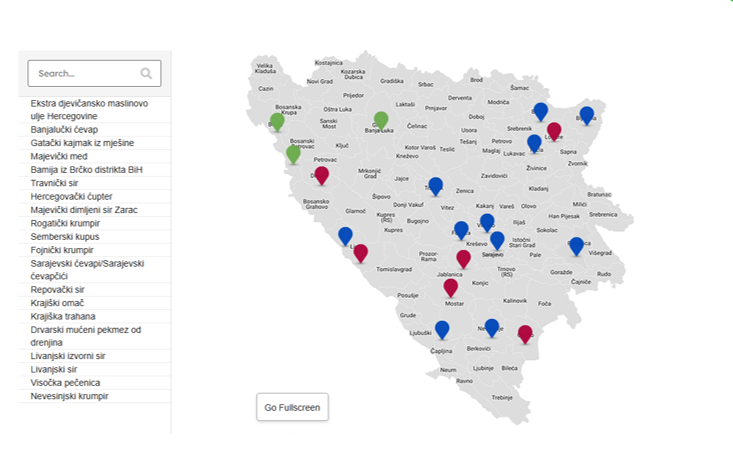Click the red pin near Drvar
The image size is (733, 456).
tap(322, 175)
